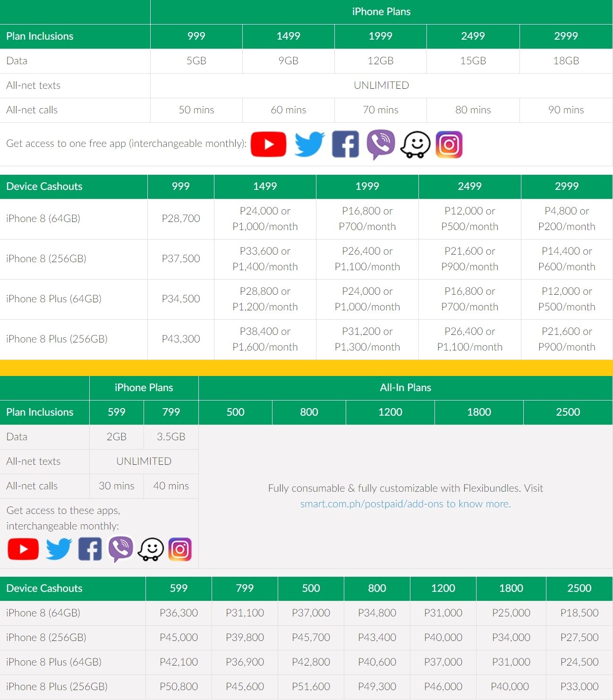Viewport: 613px width, 700px height.
Task: Click the 'Get access to one free app' text
Action: click(x=126, y=144)
